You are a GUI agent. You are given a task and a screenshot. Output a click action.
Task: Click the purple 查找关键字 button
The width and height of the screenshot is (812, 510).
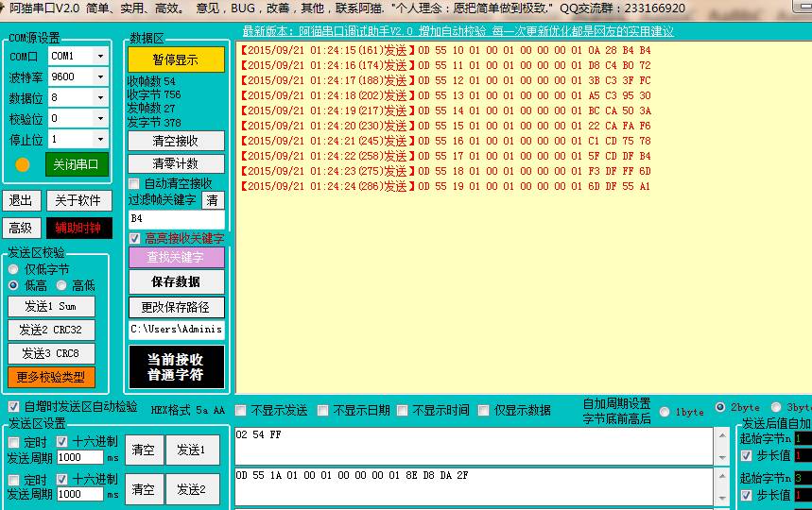176,257
